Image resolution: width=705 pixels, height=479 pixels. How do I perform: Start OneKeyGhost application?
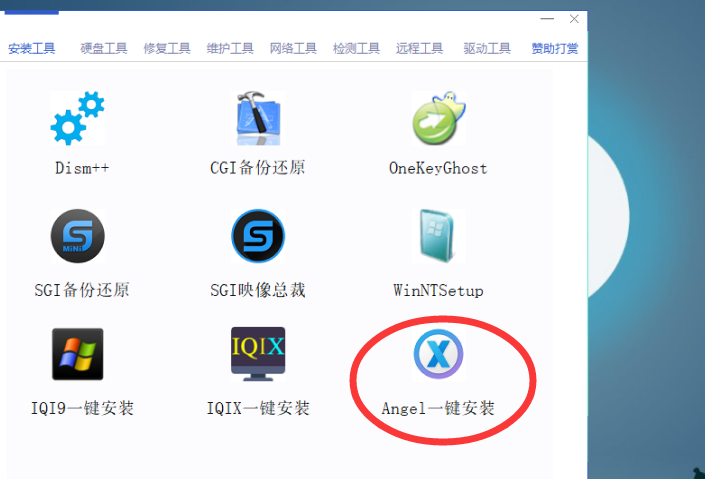click(438, 119)
